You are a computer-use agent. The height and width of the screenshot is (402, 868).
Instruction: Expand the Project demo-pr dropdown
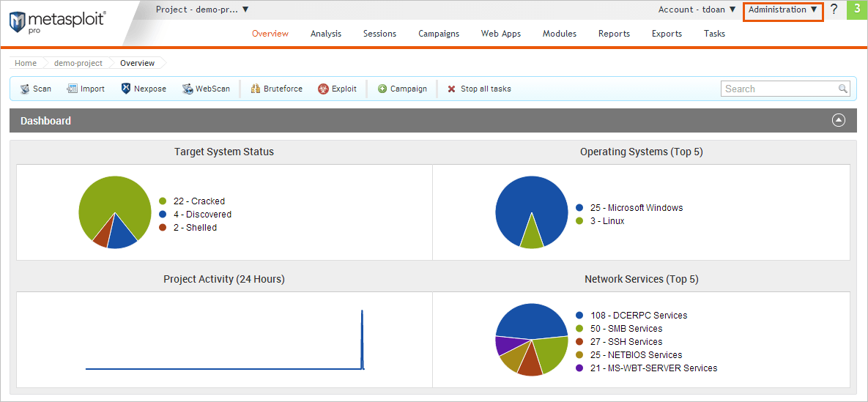click(202, 10)
